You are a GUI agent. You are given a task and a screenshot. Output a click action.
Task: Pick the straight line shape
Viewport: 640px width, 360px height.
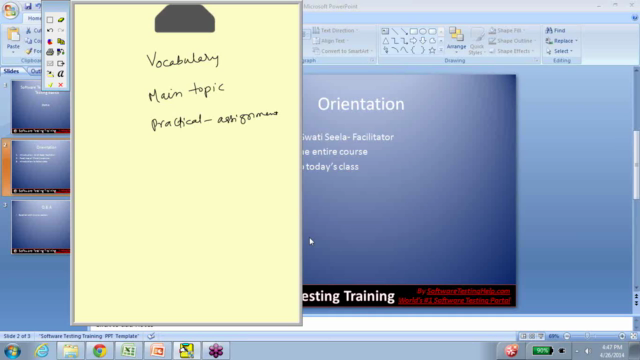click(x=395, y=31)
